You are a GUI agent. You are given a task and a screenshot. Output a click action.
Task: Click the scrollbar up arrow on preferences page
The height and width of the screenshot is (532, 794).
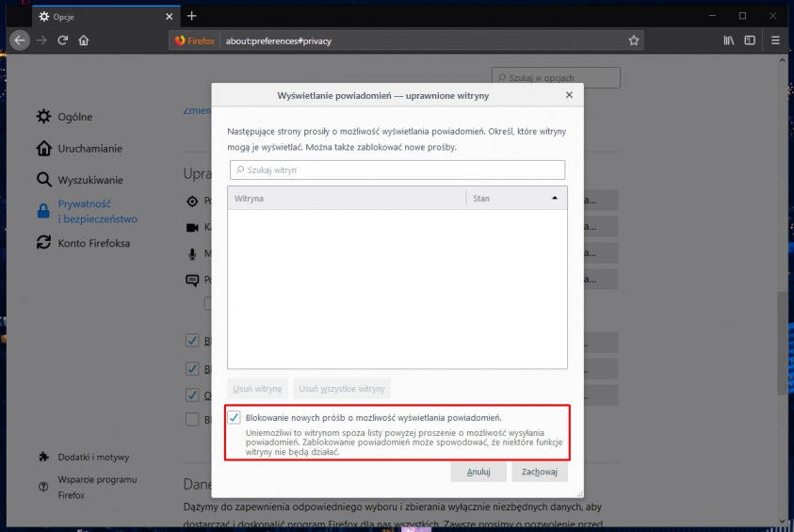pyautogui.click(x=783, y=59)
